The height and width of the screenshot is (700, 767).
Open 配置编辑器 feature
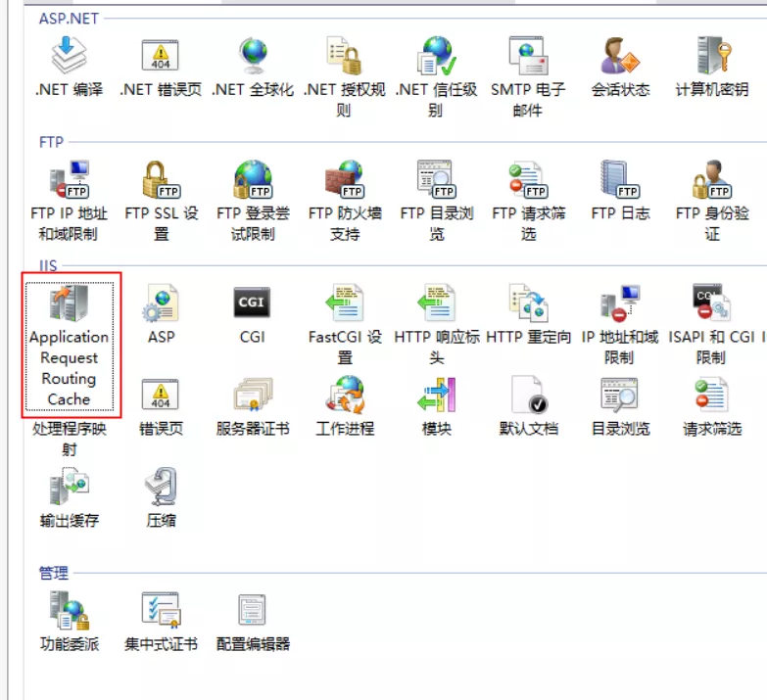253,622
